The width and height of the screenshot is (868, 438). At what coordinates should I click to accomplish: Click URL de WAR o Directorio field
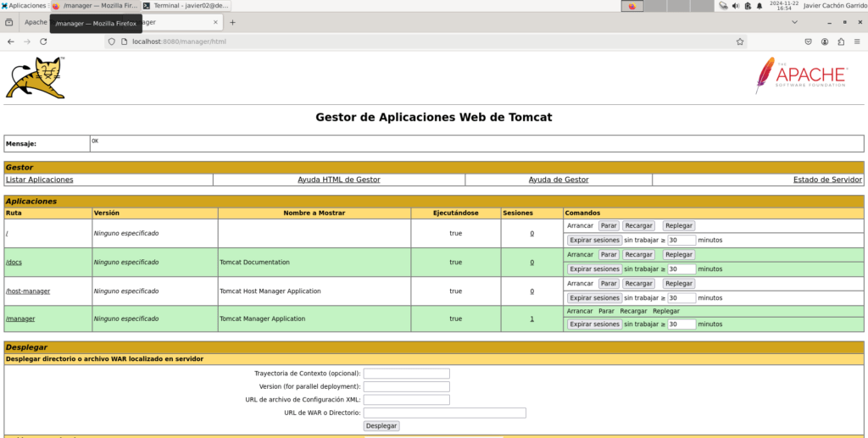[x=444, y=413]
